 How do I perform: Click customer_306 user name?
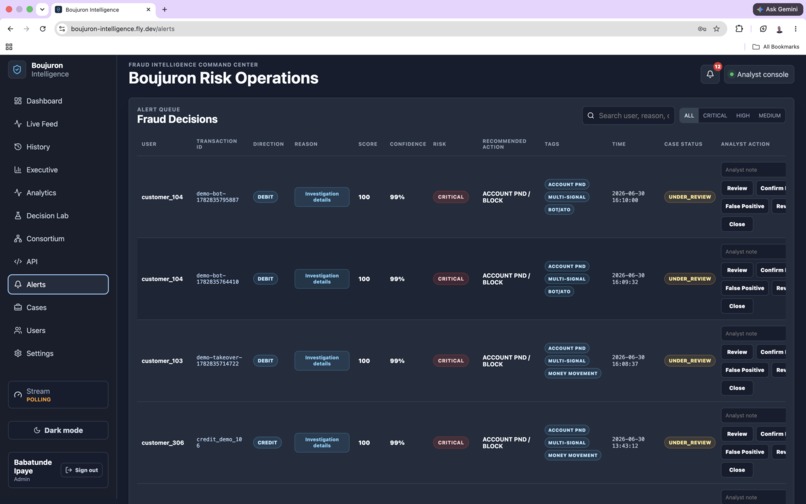click(x=162, y=442)
